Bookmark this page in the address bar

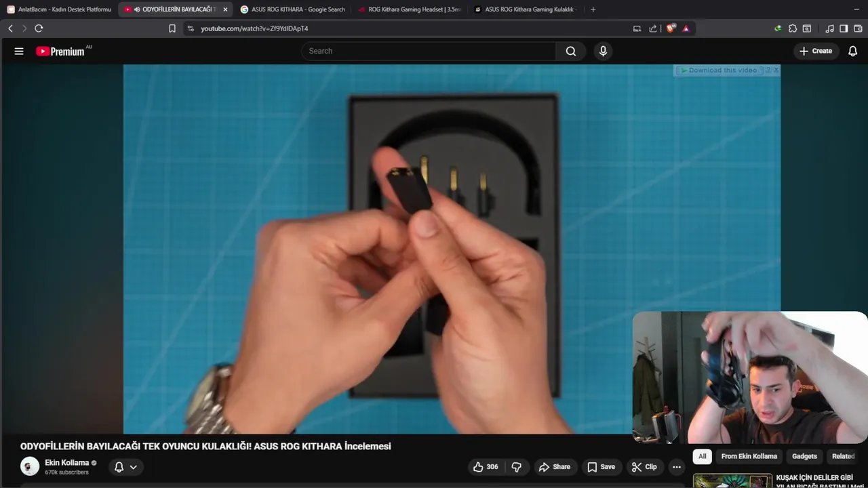click(172, 28)
